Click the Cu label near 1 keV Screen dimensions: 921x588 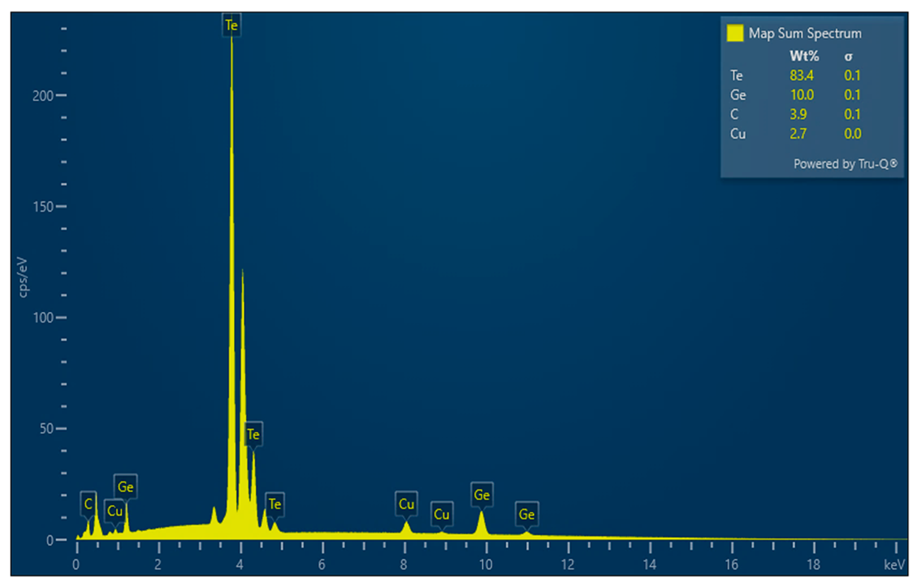point(114,511)
